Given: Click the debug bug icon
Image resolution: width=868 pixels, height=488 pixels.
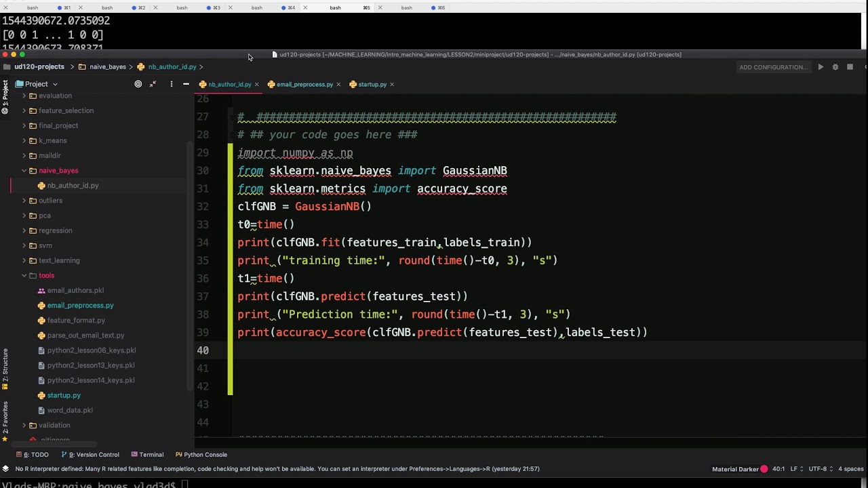Looking at the screenshot, I should point(835,67).
